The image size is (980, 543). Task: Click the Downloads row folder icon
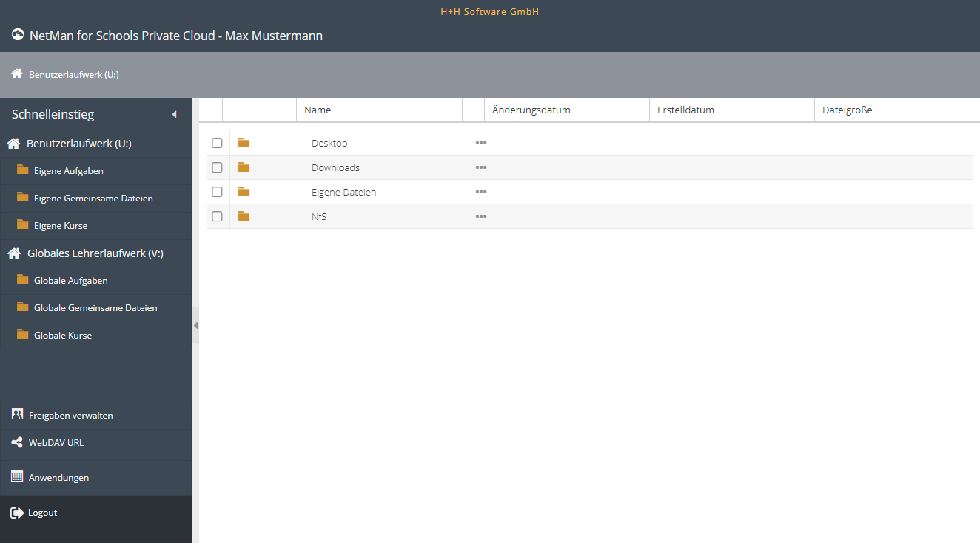244,167
